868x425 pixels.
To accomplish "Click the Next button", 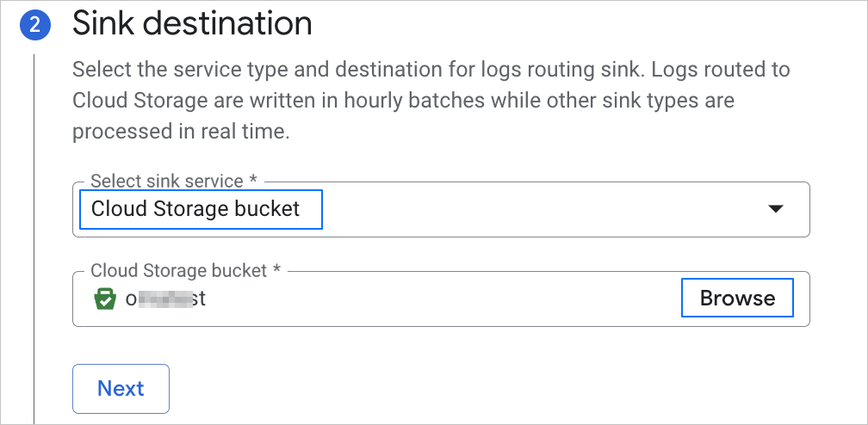I will pos(121,389).
